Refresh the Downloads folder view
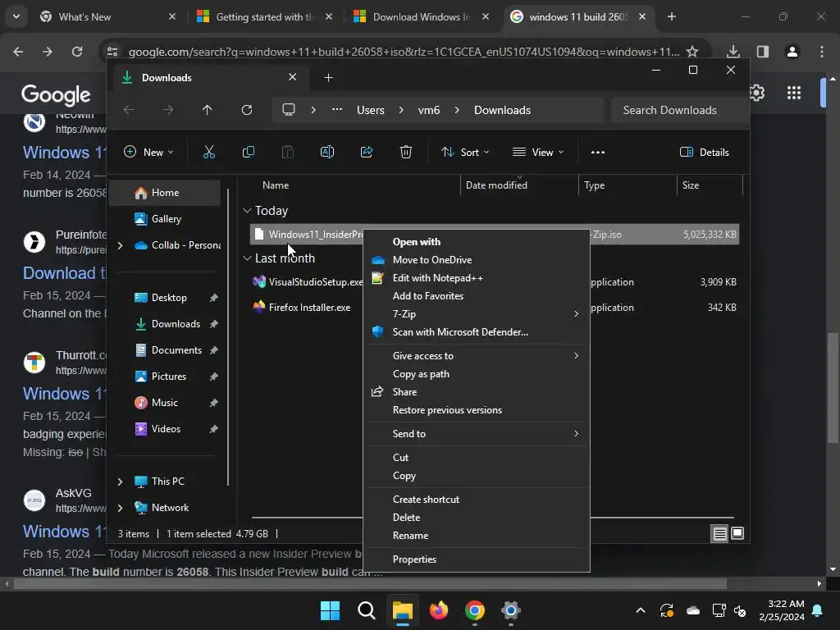Image resolution: width=840 pixels, height=630 pixels. point(247,110)
